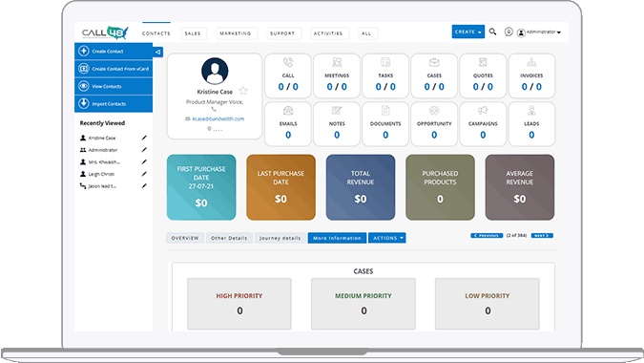The image size is (644, 363).
Task: Open the MARKETING menu
Action: (236, 33)
